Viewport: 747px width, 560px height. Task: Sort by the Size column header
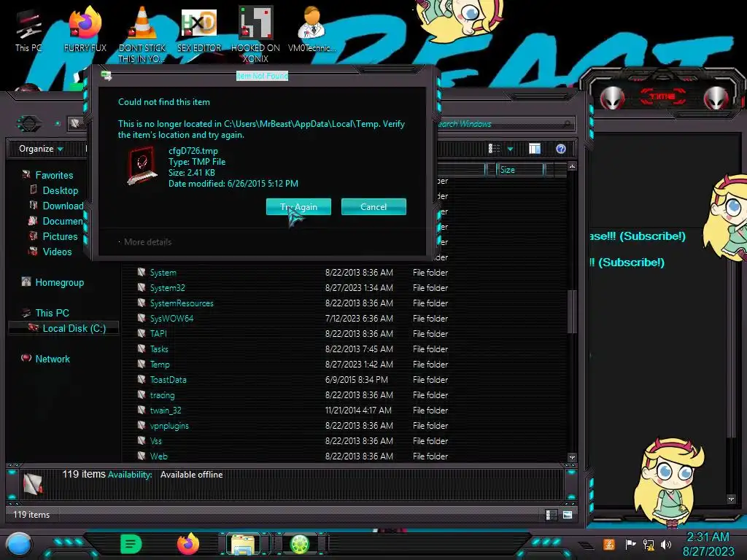[519, 169]
